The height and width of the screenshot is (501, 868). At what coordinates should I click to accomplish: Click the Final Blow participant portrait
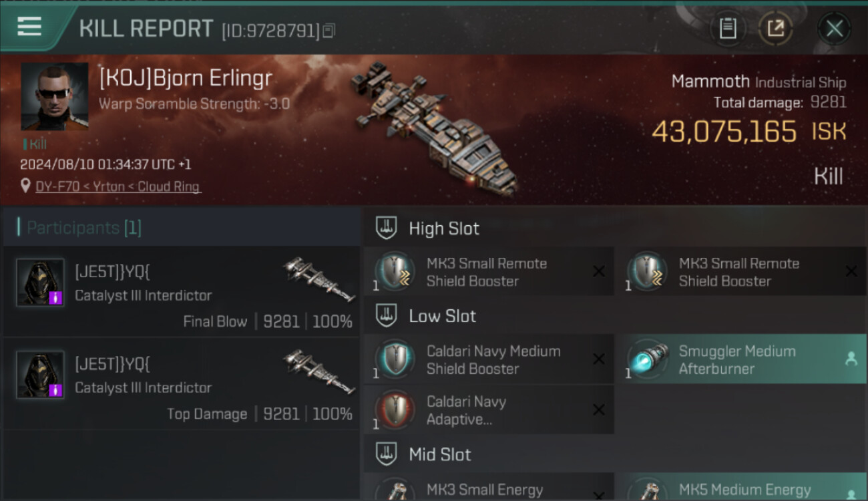tap(40, 283)
